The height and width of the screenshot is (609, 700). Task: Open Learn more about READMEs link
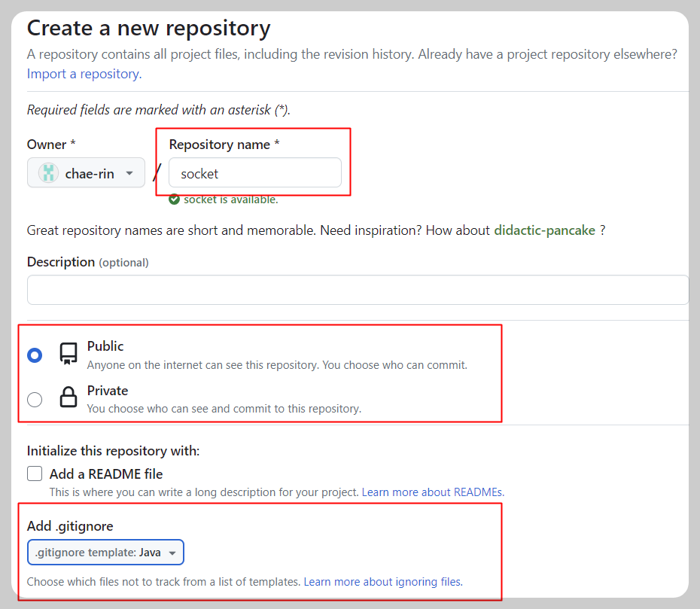433,492
